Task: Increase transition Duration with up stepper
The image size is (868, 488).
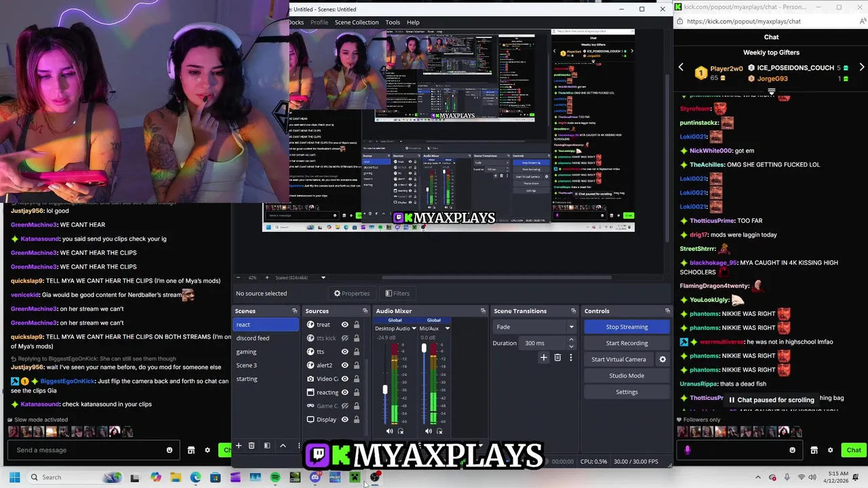Action: point(571,340)
